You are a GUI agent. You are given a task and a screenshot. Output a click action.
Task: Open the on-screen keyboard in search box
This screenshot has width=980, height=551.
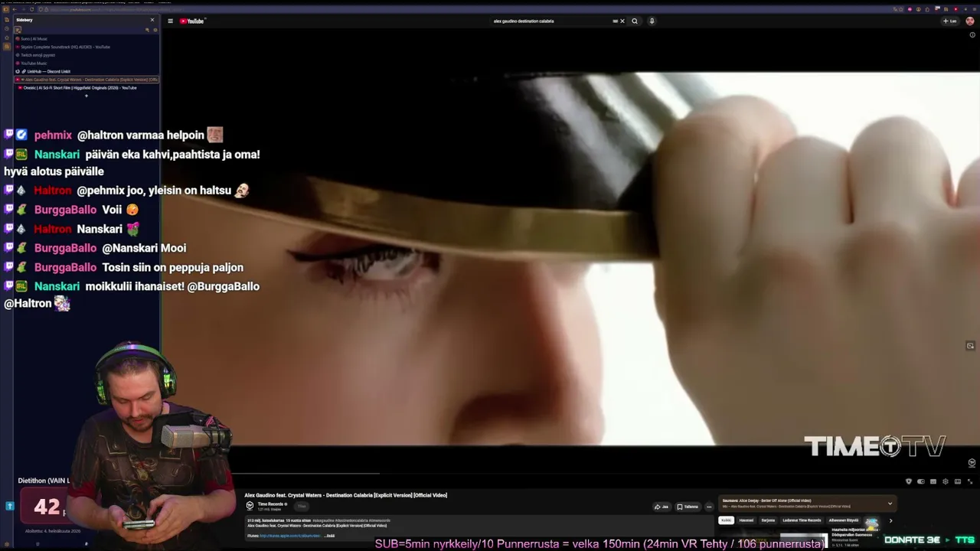[615, 21]
